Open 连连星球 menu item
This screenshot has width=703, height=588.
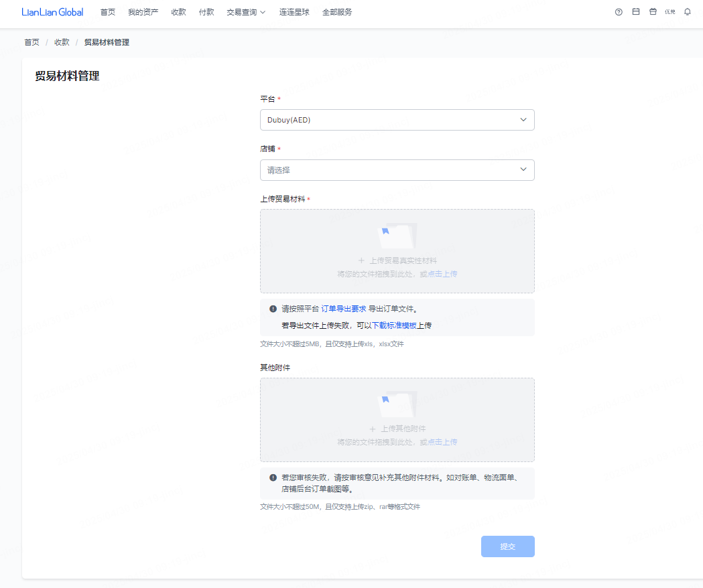294,12
